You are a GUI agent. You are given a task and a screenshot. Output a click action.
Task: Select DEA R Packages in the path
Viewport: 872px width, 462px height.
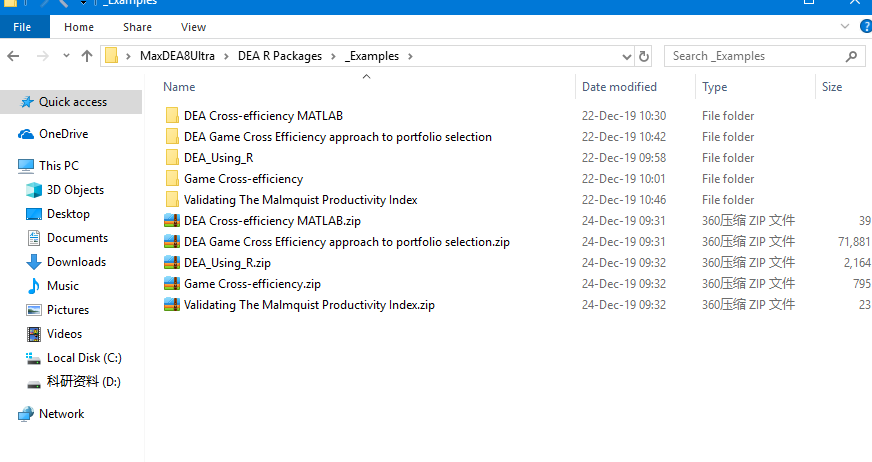point(280,56)
